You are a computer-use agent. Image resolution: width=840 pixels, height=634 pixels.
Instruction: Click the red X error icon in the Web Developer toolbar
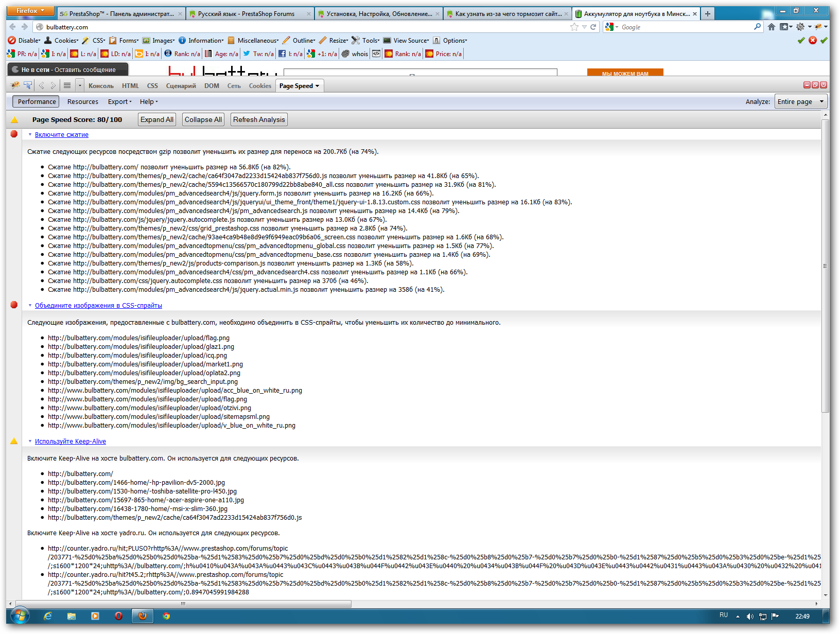813,40
